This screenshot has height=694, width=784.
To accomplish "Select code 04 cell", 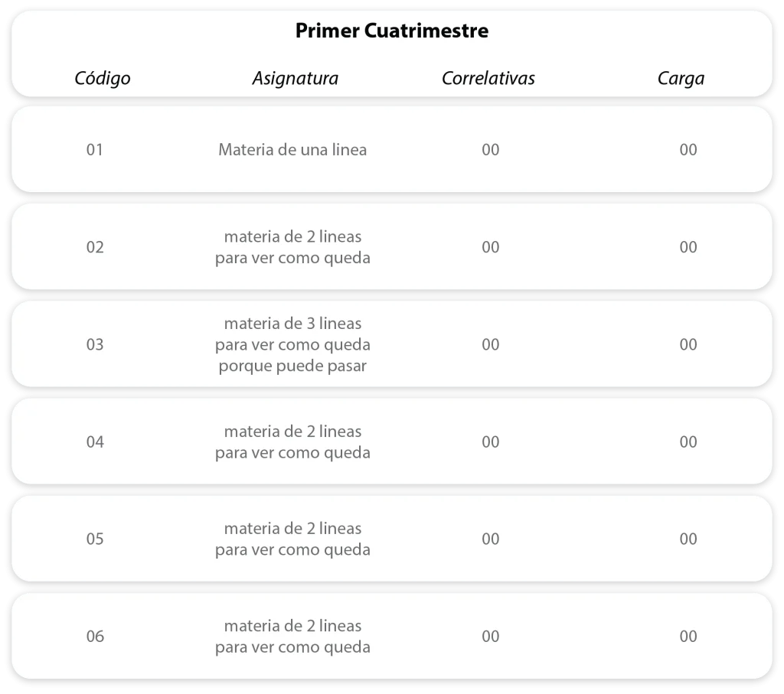I will (95, 441).
